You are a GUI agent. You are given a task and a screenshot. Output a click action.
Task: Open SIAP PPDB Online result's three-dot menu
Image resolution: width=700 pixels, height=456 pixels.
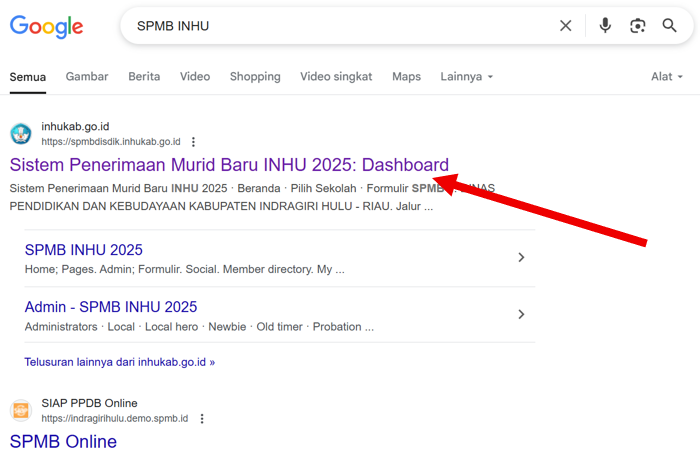click(202, 418)
